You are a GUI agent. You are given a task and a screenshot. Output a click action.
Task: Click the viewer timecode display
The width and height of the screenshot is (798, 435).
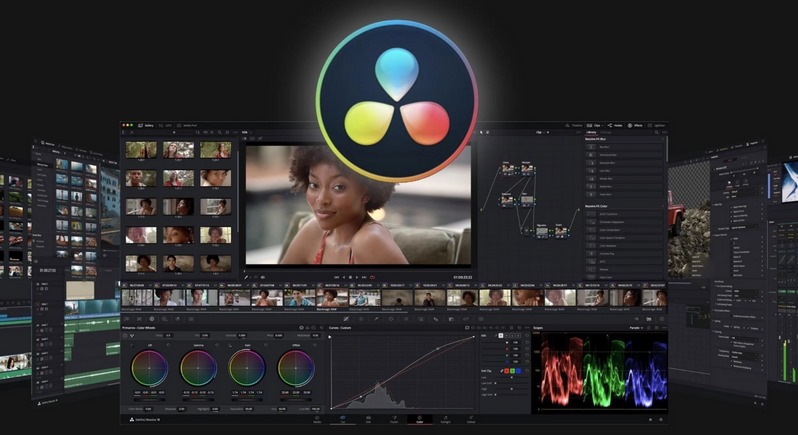(463, 277)
